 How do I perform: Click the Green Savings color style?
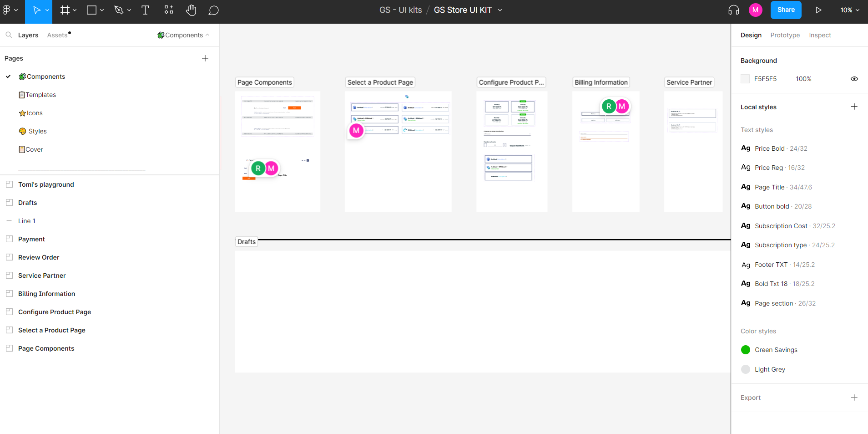coord(776,350)
